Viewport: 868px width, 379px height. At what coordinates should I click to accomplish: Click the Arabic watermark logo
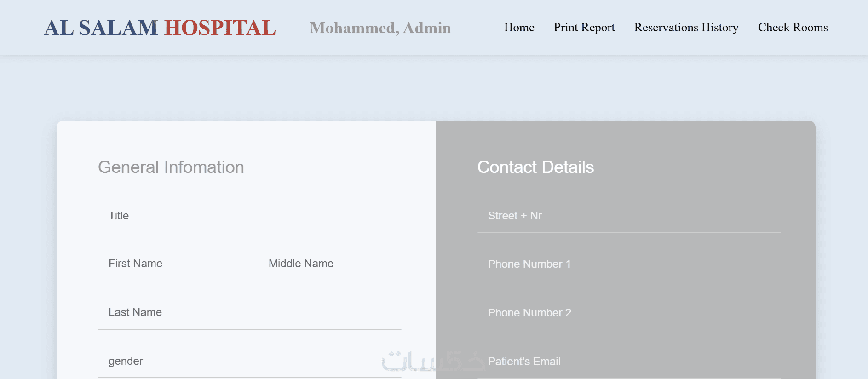[432, 362]
